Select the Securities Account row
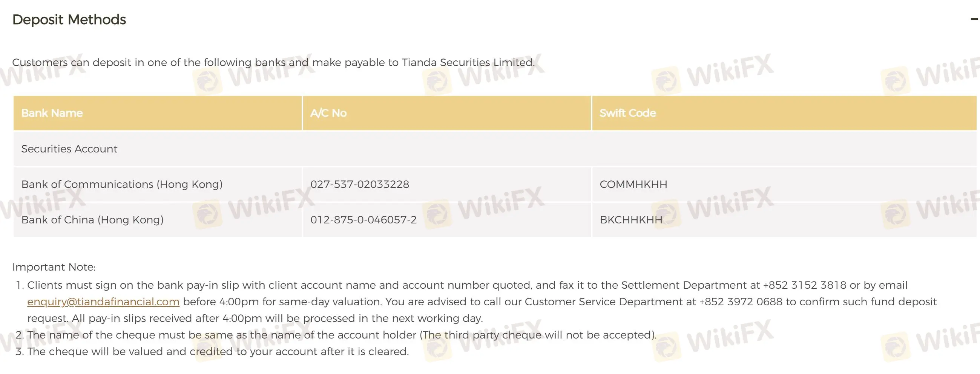Image resolution: width=980 pixels, height=374 pixels. (69, 149)
